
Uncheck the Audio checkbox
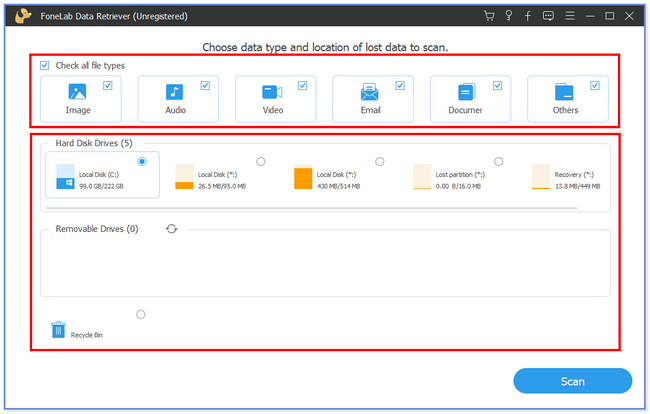[205, 85]
